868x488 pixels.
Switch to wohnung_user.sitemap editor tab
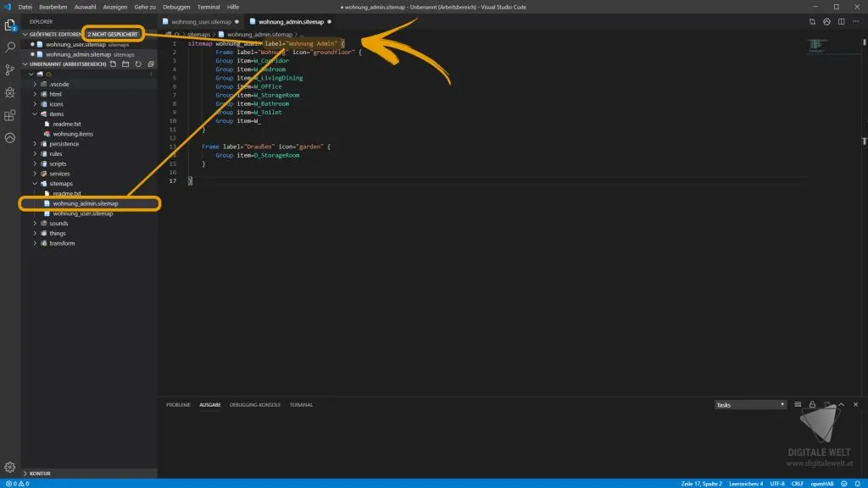pyautogui.click(x=201, y=21)
